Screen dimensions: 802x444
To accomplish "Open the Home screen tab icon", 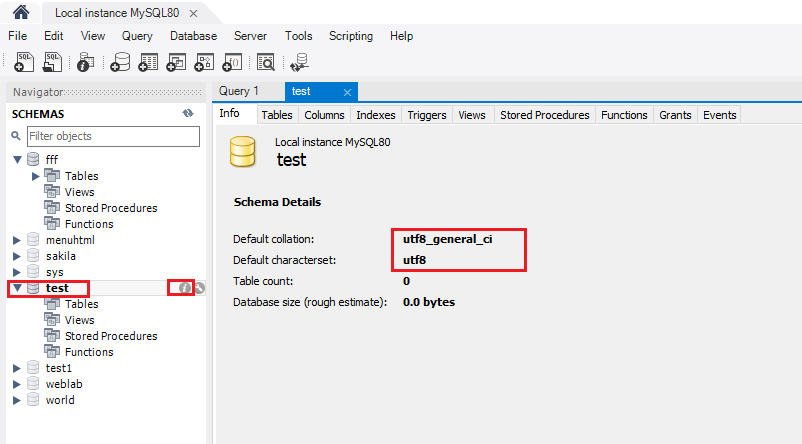I will pos(20,12).
